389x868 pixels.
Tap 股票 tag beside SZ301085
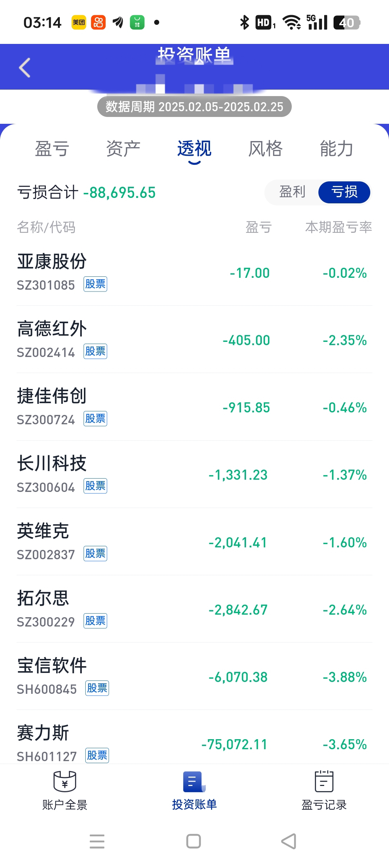(x=95, y=284)
